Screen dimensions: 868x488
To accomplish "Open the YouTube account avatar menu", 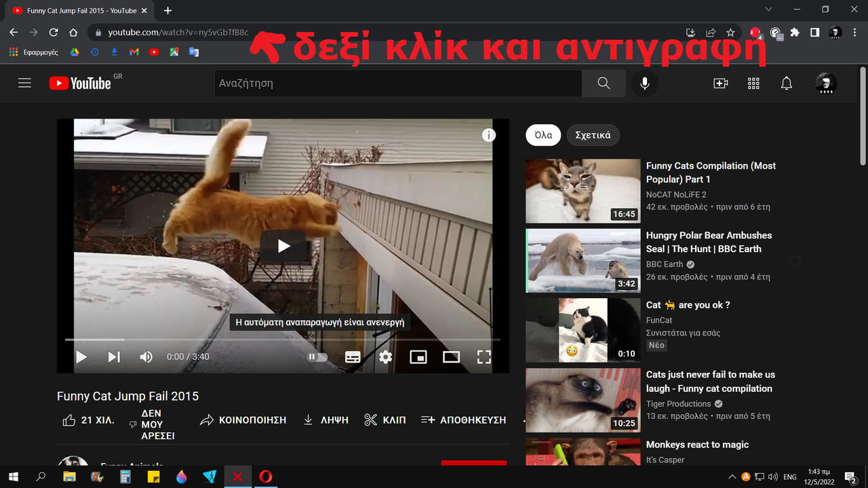I will tap(825, 83).
